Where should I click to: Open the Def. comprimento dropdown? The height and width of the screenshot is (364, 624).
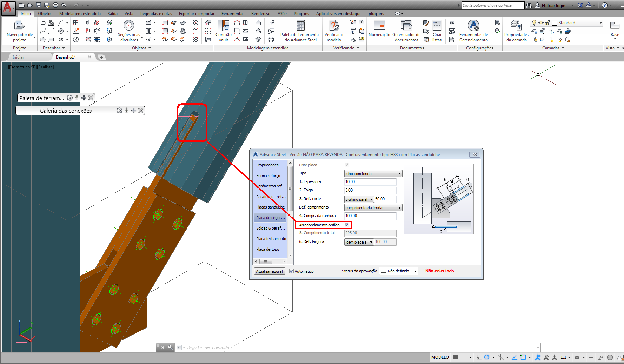click(x=373, y=208)
